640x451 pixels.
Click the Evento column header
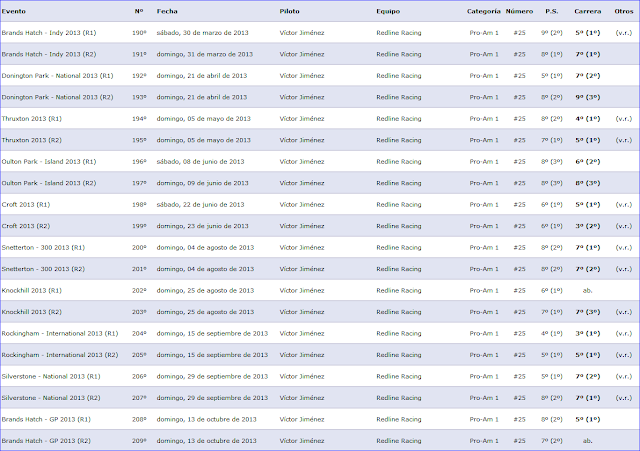13,11
